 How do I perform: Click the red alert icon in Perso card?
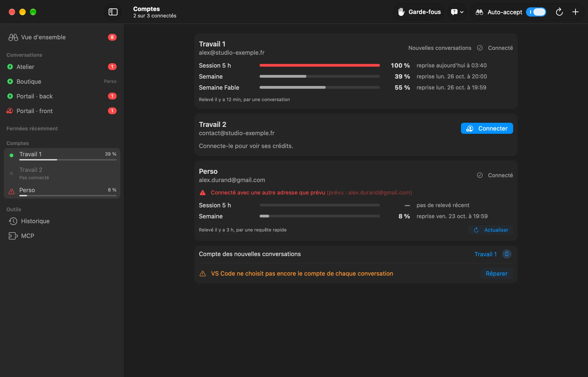pyautogui.click(x=203, y=193)
